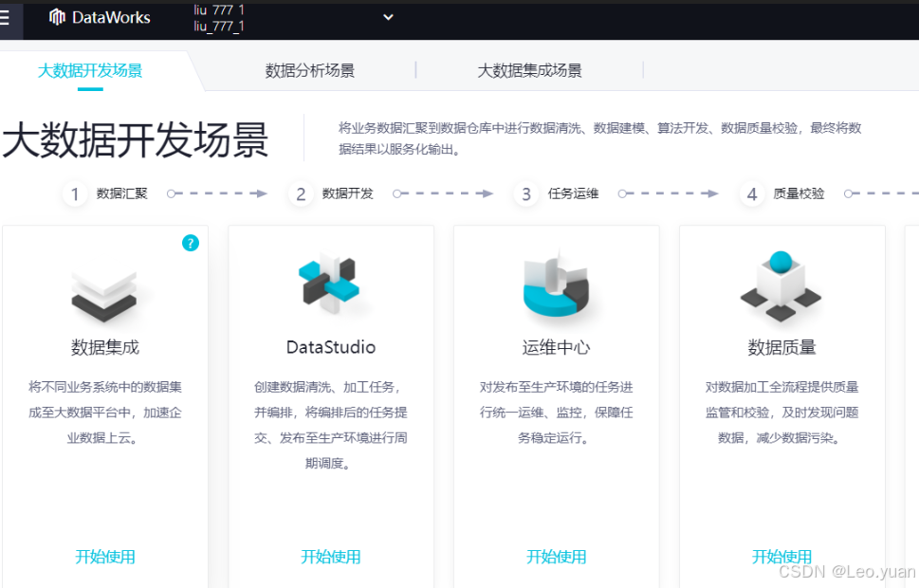Click the 数据集成 description 将不同业务系统中的数据集
Viewport: 919px width, 588px height.
pos(105,413)
